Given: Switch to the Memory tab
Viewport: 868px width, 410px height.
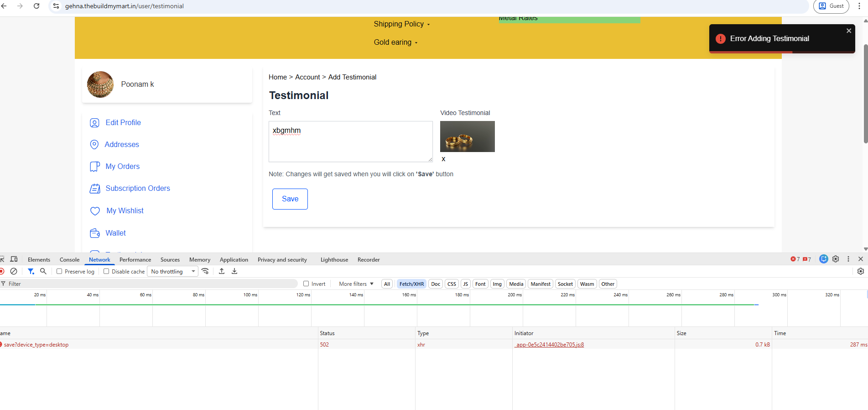Looking at the screenshot, I should click(x=200, y=259).
